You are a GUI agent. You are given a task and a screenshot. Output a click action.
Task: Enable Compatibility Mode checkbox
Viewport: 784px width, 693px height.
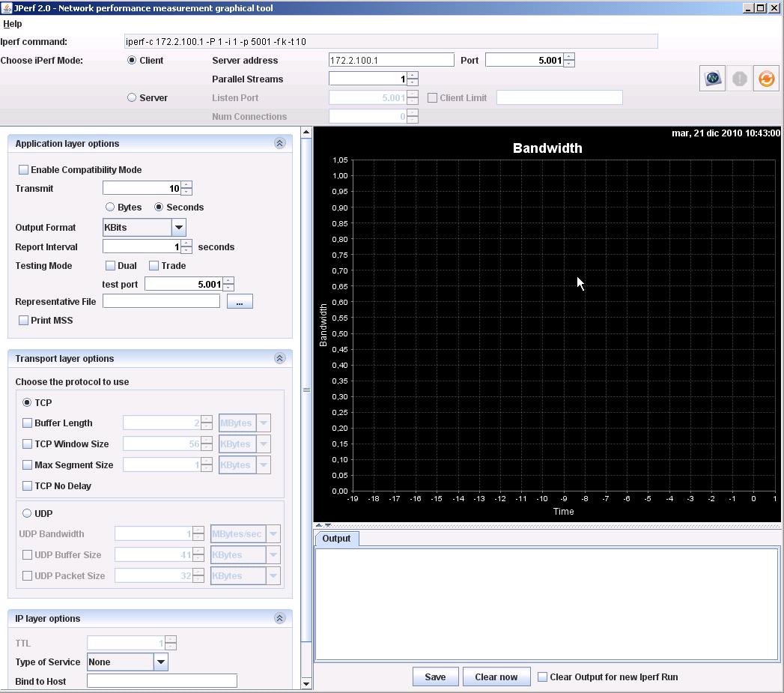point(23,169)
